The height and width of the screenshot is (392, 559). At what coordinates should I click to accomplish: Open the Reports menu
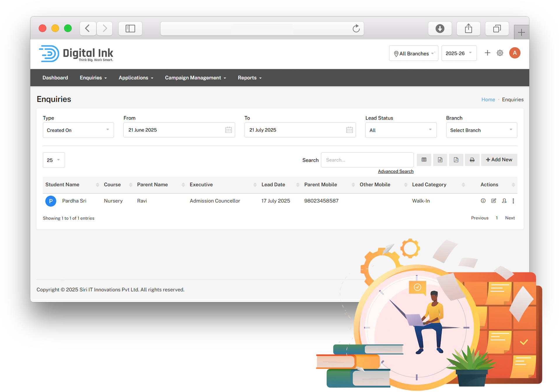pyautogui.click(x=249, y=78)
